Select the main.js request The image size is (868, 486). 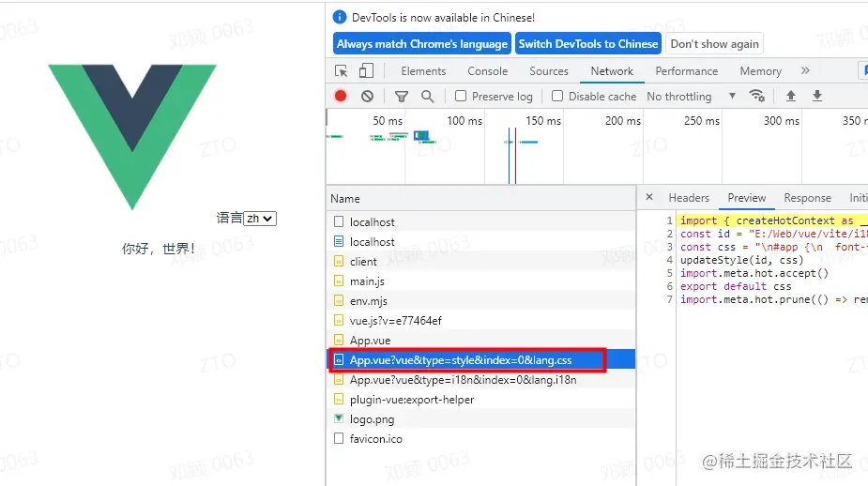point(480,281)
